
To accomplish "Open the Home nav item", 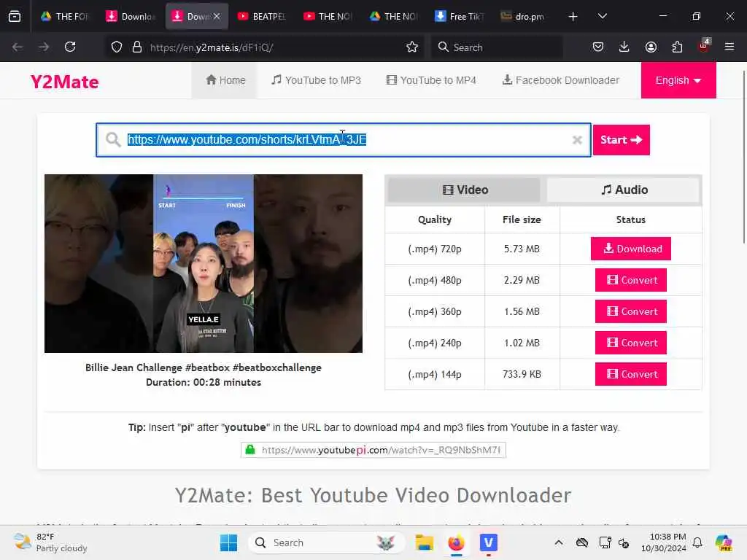I will coord(225,80).
